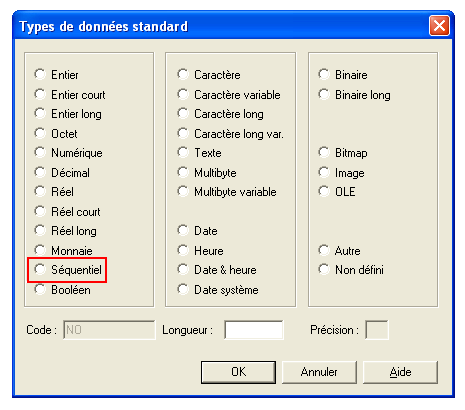
Task: Confirm with the OK button
Action: point(238,372)
